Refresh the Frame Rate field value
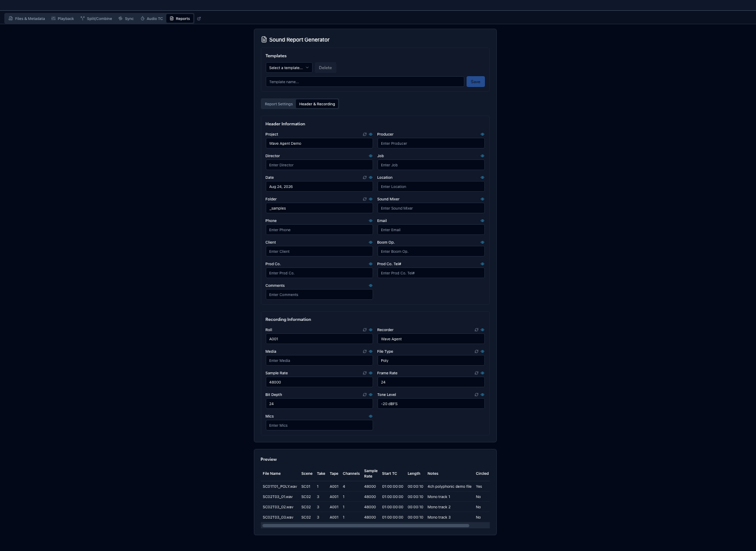Viewport: 756px width, 551px height. pyautogui.click(x=476, y=373)
